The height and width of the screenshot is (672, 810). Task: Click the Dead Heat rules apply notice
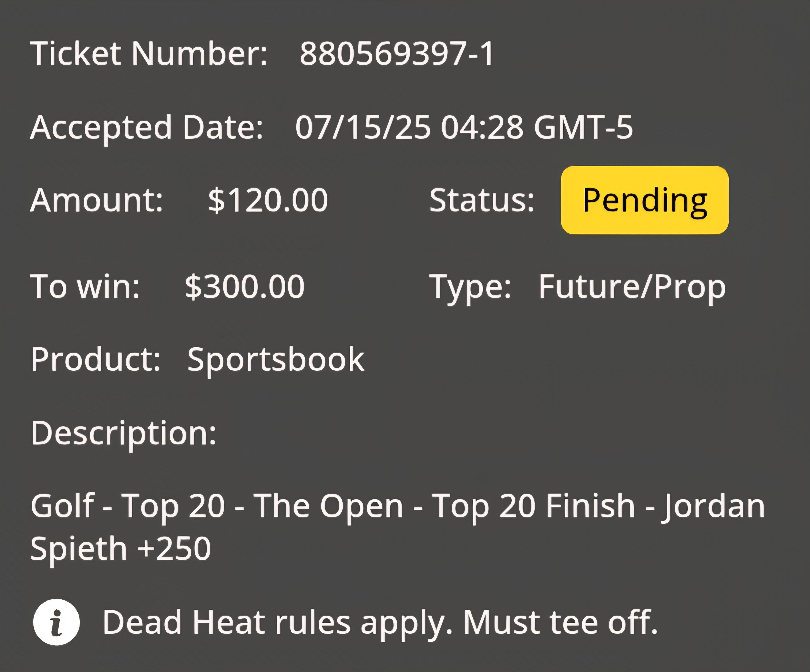click(380, 623)
